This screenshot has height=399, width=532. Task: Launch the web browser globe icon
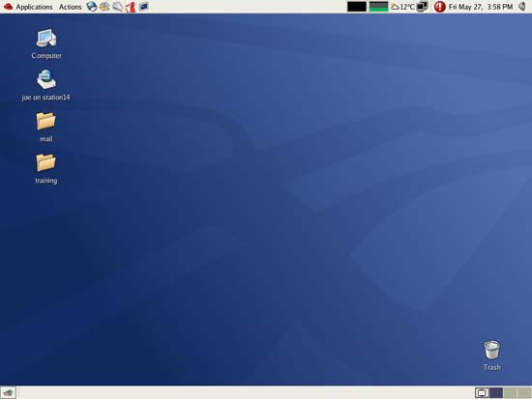pos(92,7)
